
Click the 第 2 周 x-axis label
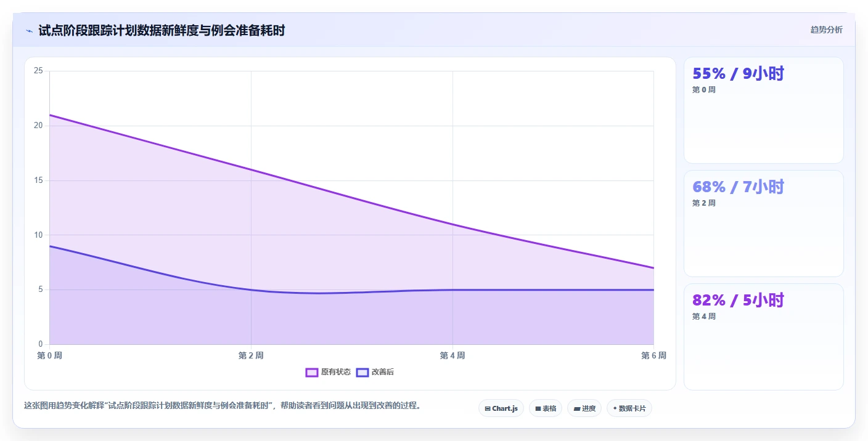[251, 355]
